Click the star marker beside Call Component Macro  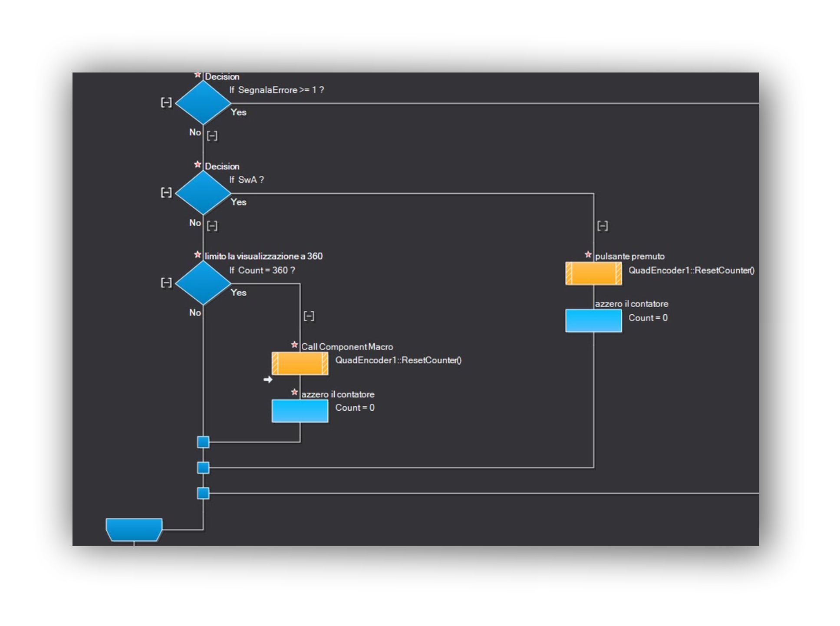pyautogui.click(x=294, y=345)
